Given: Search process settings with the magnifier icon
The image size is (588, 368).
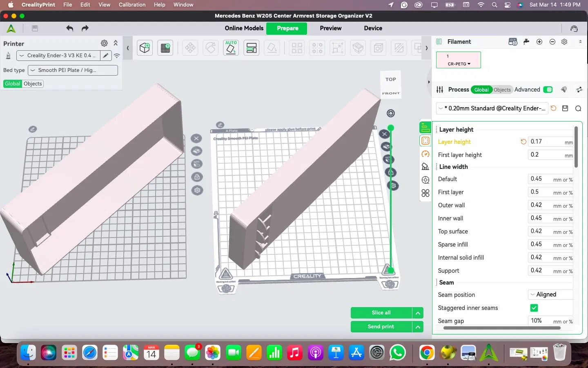Looking at the screenshot, I should [578, 108].
